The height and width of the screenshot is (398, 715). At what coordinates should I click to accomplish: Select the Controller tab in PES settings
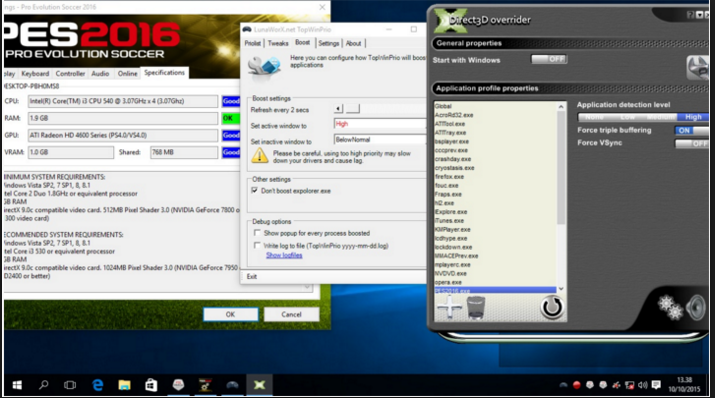tap(70, 73)
